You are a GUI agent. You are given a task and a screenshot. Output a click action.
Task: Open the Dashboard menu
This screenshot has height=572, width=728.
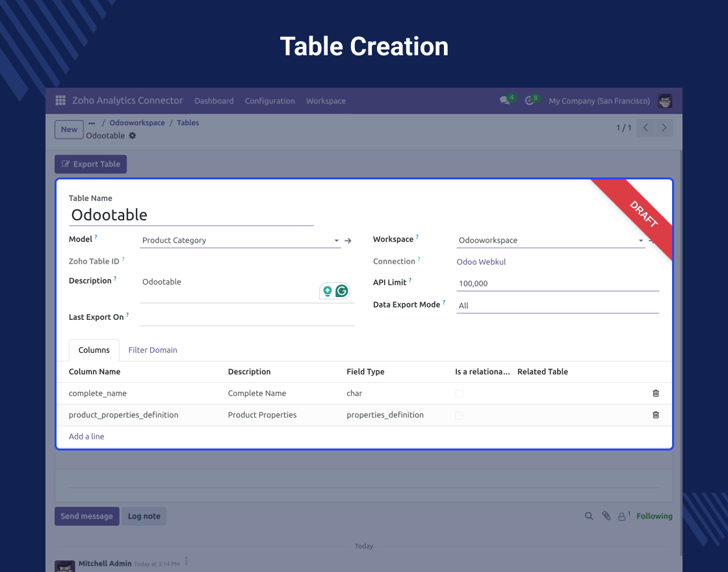click(x=214, y=101)
